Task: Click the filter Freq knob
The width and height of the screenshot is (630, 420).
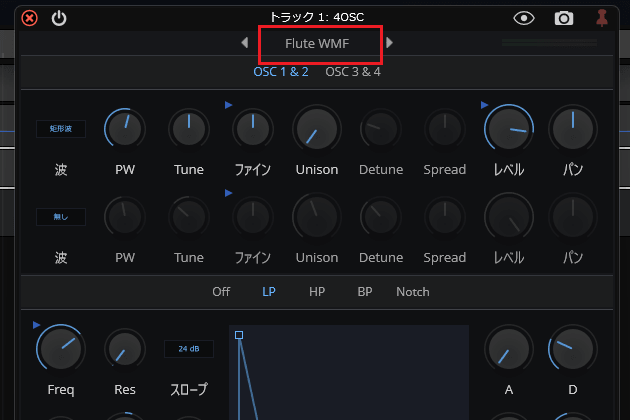Action: point(60,348)
